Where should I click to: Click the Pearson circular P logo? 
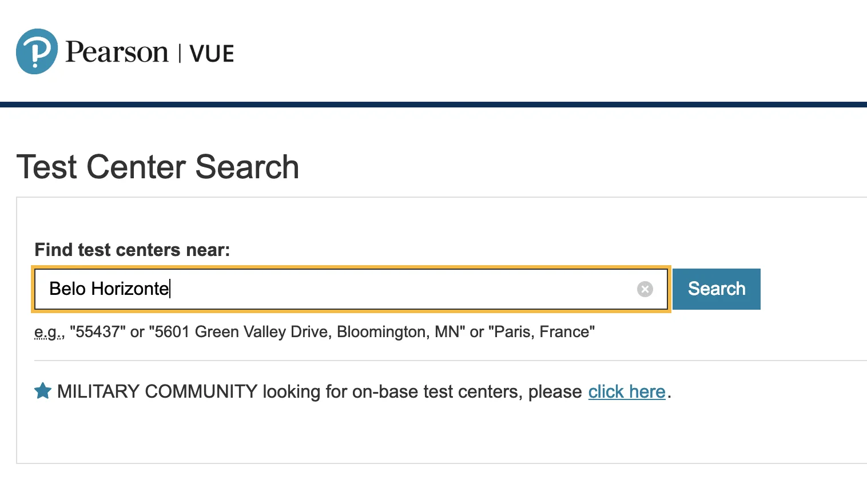point(37,51)
